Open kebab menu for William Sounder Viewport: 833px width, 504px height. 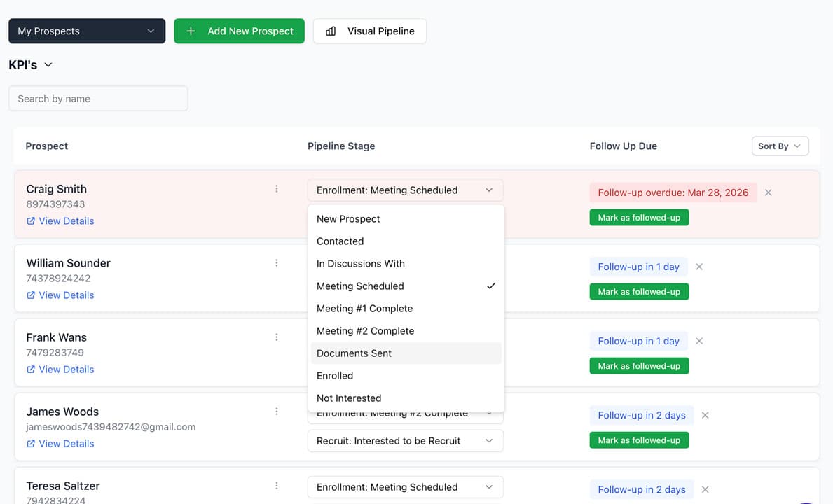click(x=276, y=263)
